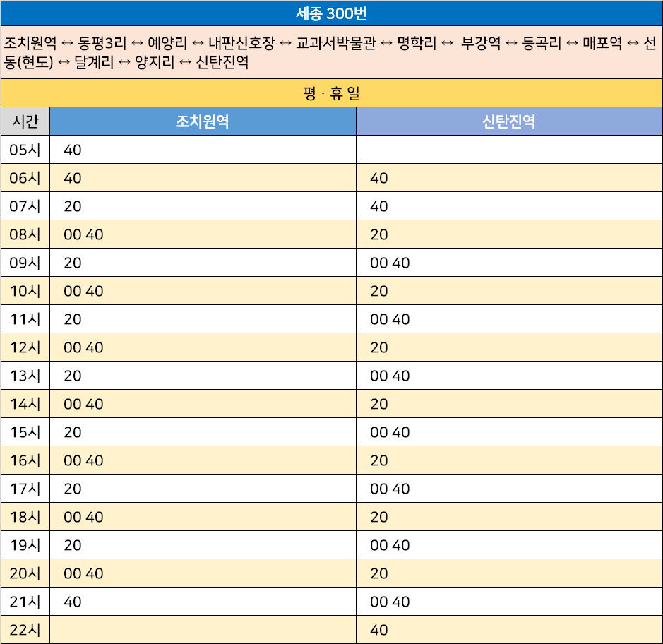Click 신탄진역 time 20 in 20시 row
The height and width of the screenshot is (644, 663).
point(379,574)
